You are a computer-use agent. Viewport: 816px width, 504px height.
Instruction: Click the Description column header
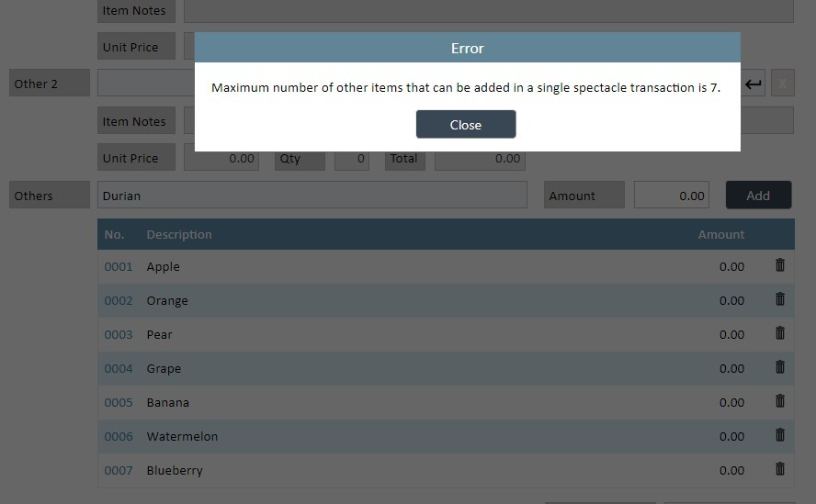179,235
